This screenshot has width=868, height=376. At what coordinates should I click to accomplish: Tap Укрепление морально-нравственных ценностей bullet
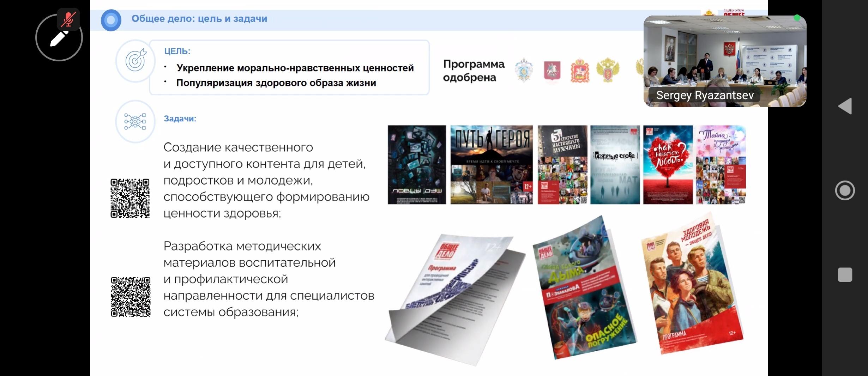point(295,68)
